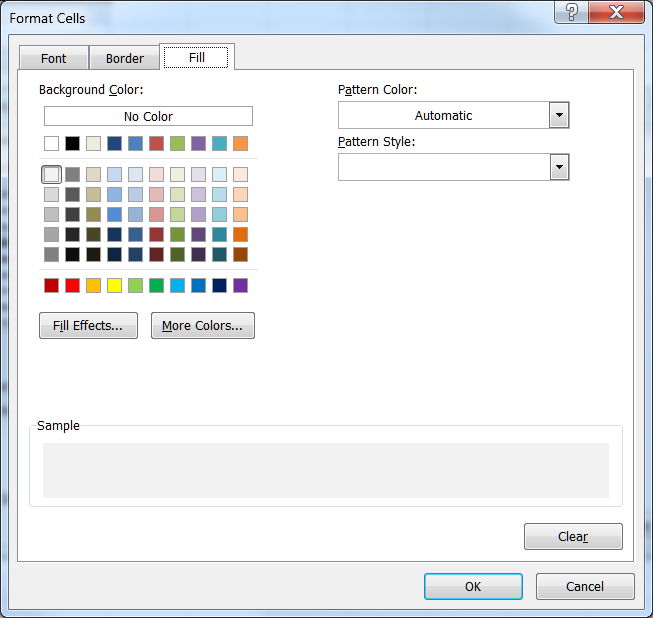
Task: Pick the yellow standard color swatch
Action: (x=115, y=286)
